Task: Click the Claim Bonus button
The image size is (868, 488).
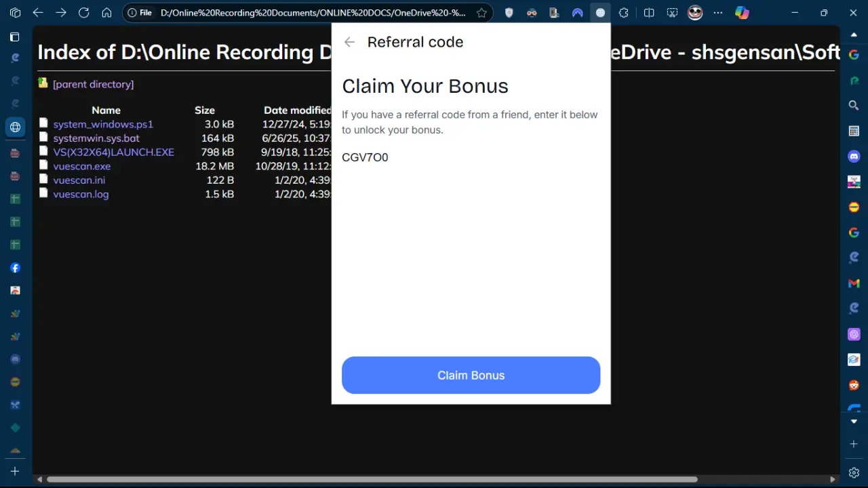Action: coord(471,375)
